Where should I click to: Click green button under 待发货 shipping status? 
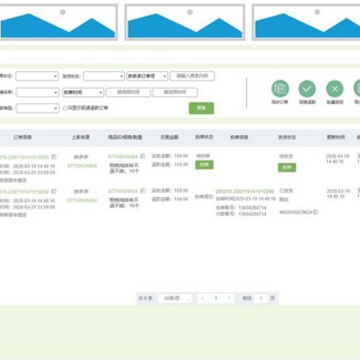pos(287,168)
